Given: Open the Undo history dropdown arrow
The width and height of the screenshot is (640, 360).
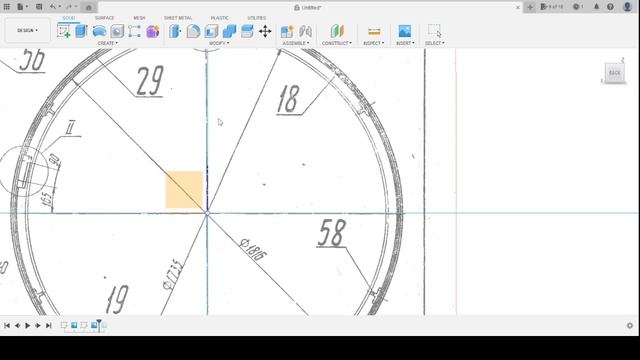Looking at the screenshot, I should pos(60,7).
